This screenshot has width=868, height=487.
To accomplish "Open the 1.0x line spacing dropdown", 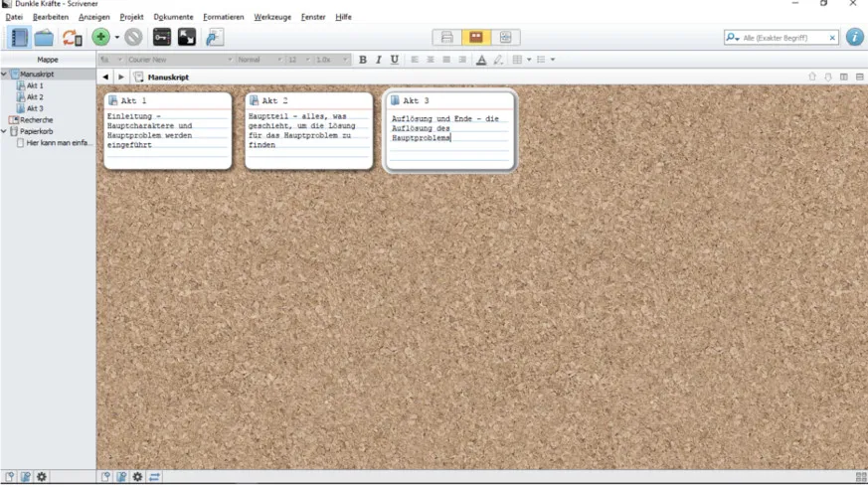I will pyautogui.click(x=331, y=60).
